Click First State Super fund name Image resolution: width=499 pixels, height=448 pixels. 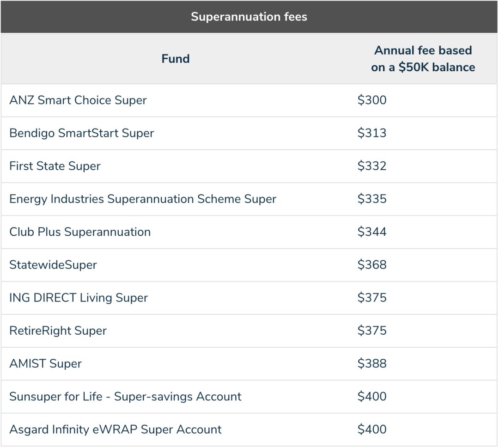coord(55,166)
